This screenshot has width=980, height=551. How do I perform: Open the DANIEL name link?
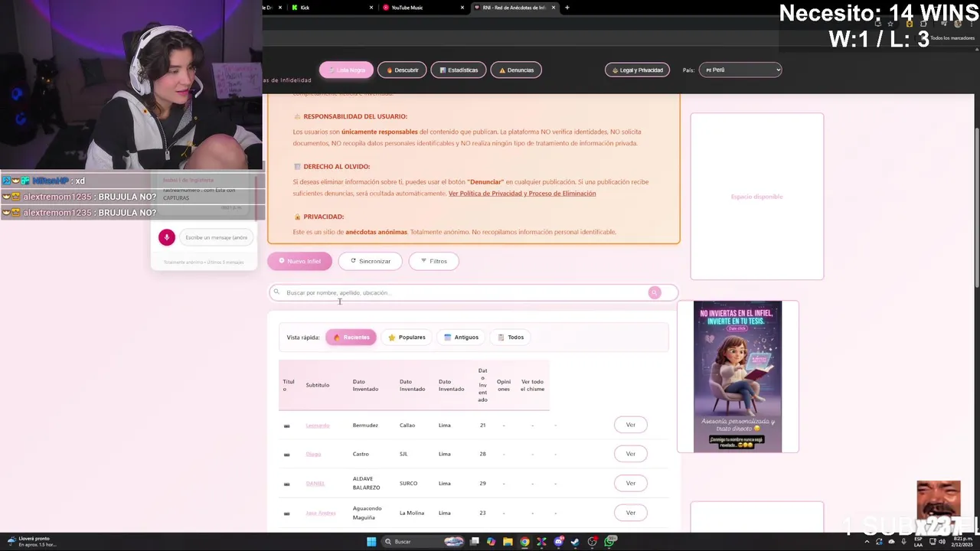point(315,484)
